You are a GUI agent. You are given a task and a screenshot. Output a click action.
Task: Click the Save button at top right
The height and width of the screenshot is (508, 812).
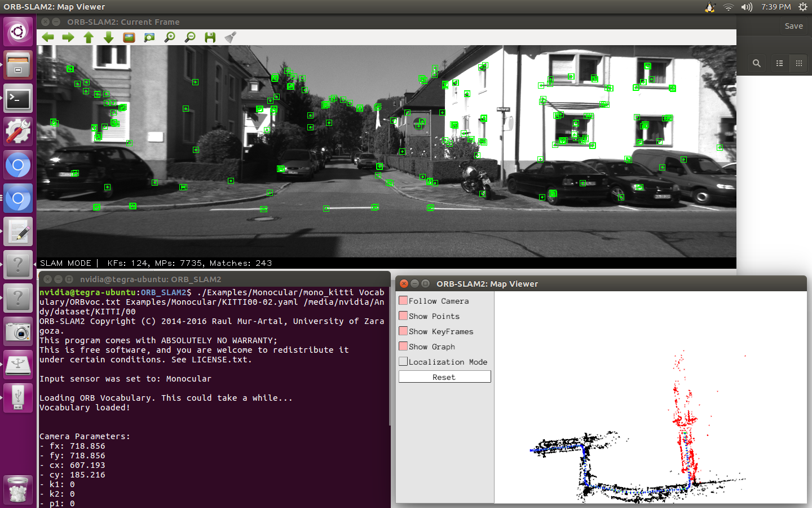click(x=793, y=26)
